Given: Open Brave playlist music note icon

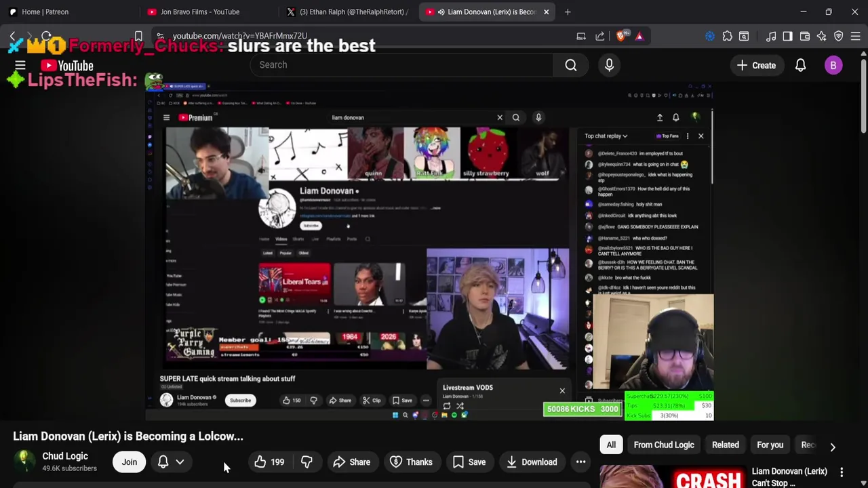Looking at the screenshot, I should click(771, 36).
